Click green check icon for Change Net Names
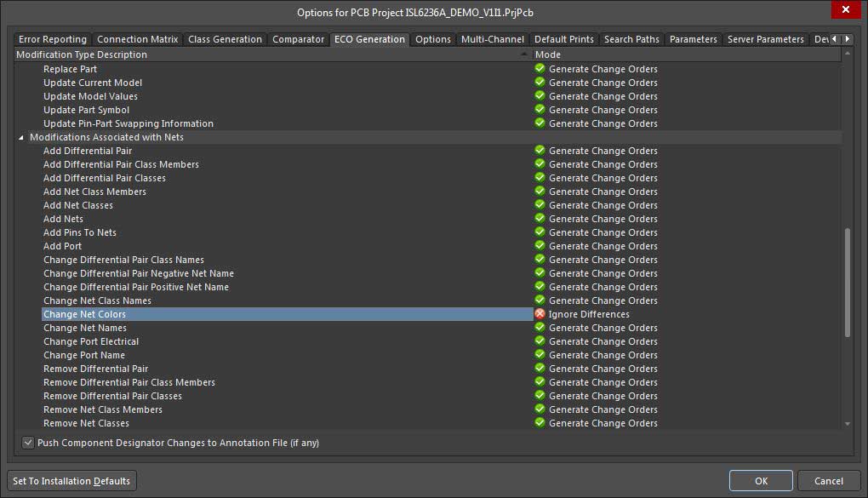This screenshot has height=498, width=868. pos(540,328)
